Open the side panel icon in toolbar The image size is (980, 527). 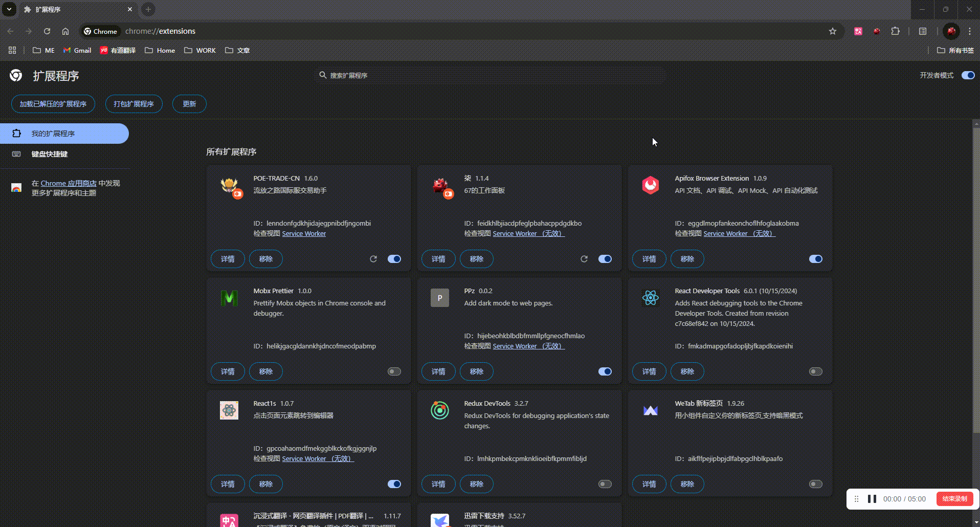pyautogui.click(x=923, y=31)
